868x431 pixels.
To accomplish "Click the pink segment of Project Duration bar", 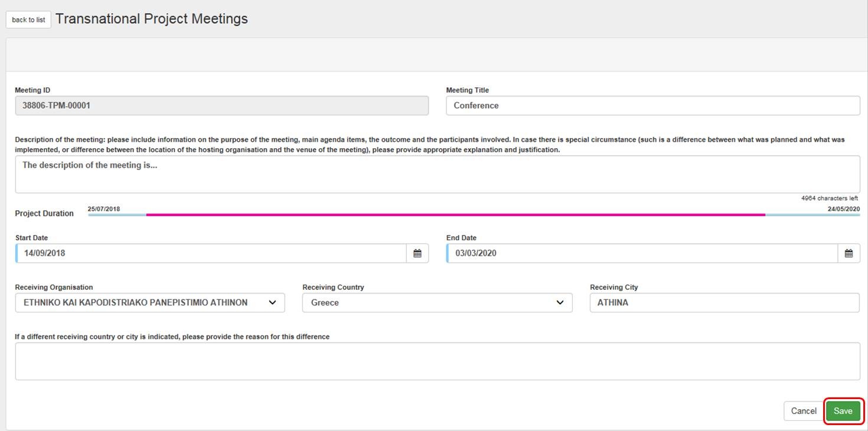I will 455,215.
